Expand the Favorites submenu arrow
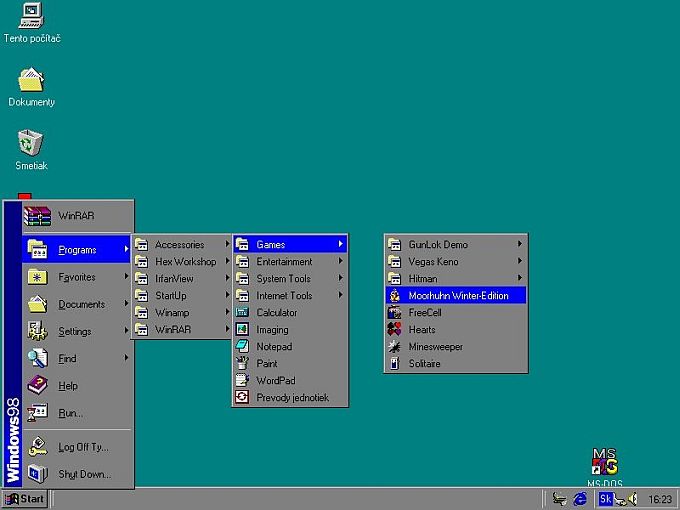 126,276
